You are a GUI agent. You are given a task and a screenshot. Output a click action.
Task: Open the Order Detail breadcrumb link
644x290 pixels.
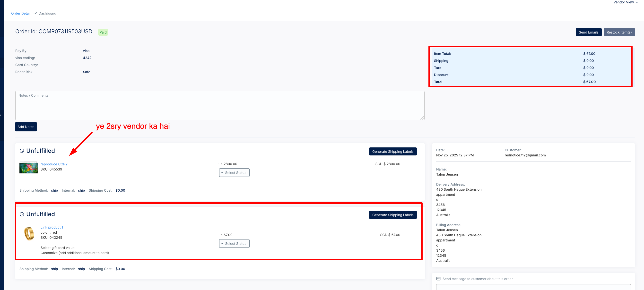(21, 13)
